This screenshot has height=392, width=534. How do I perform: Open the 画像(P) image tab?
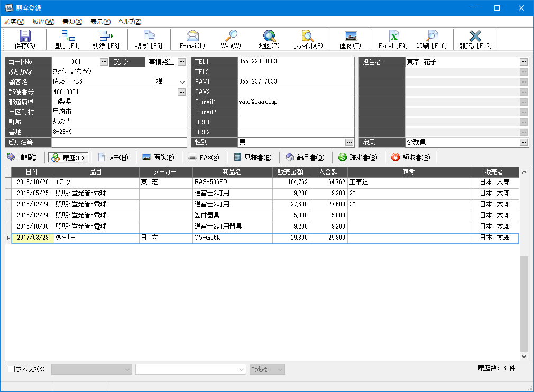click(x=159, y=157)
